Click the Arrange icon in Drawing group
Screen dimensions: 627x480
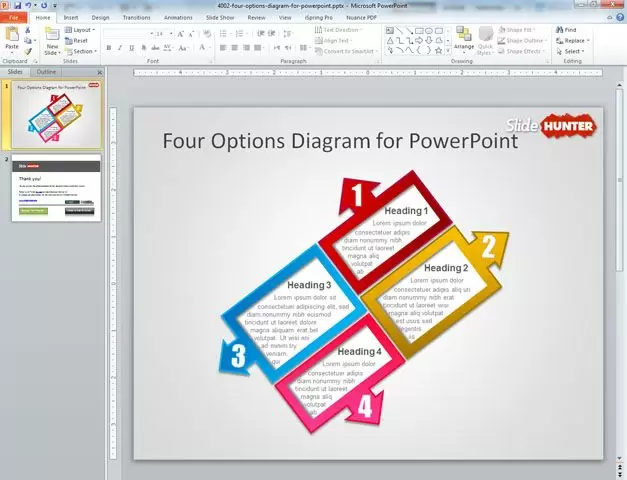(x=464, y=38)
